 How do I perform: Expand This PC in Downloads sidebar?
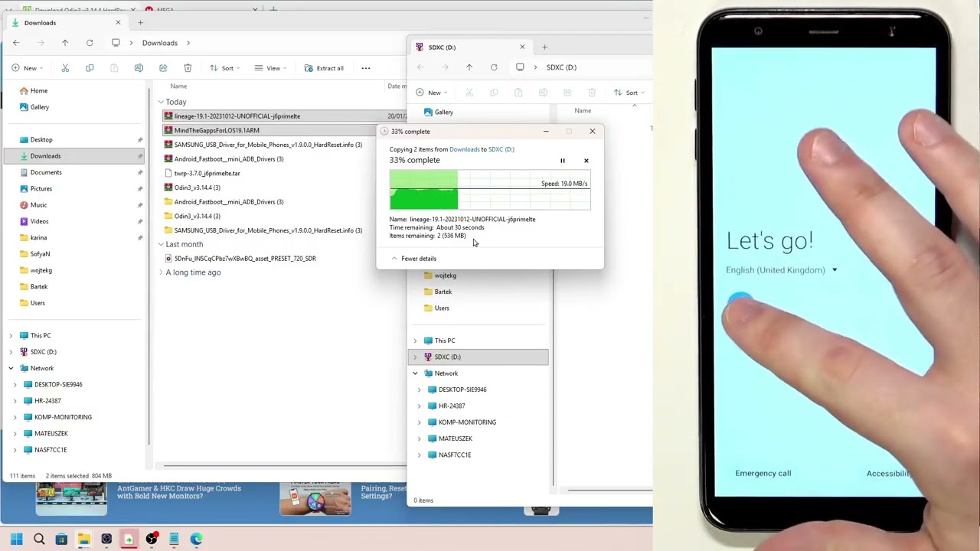11,336
